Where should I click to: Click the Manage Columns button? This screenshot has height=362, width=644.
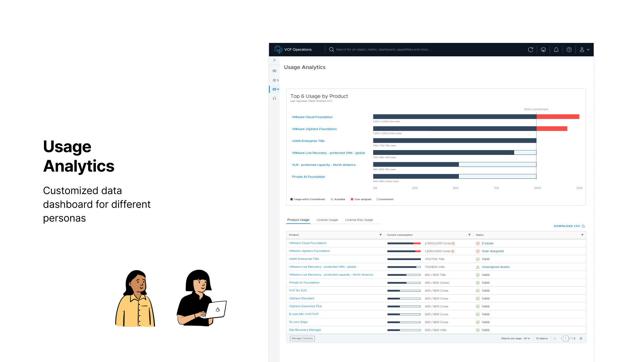pos(302,339)
